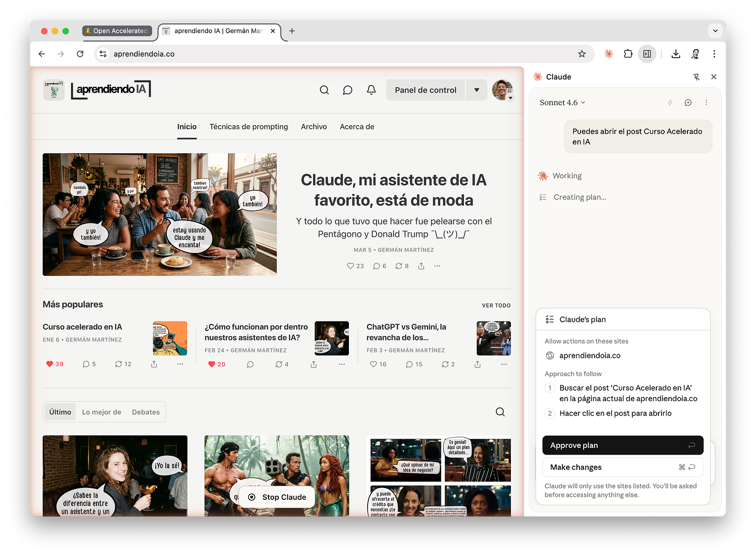The height and width of the screenshot is (556, 756).
Task: Open site information icon in address bar
Action: (103, 54)
